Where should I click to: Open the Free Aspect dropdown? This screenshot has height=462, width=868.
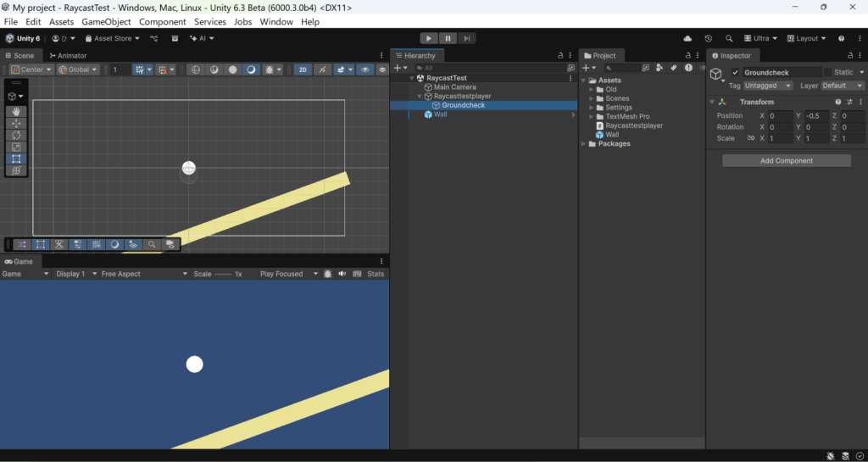click(144, 274)
